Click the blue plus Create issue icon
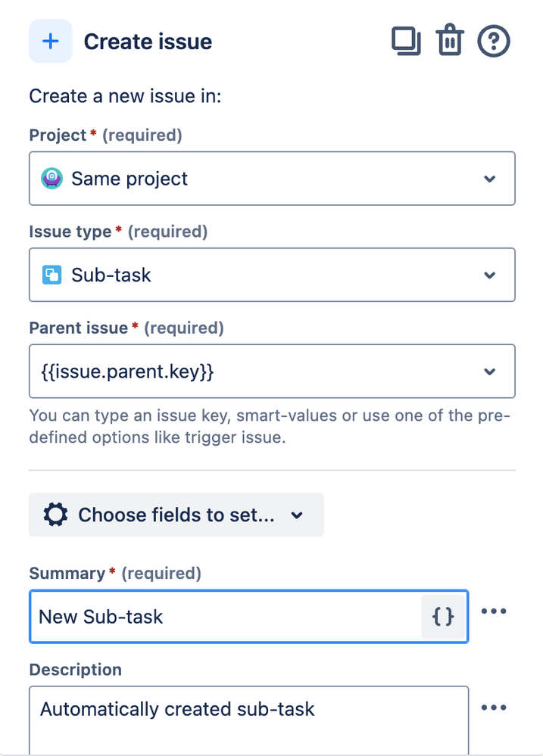Screen dimensions: 543x756 (x=51, y=42)
